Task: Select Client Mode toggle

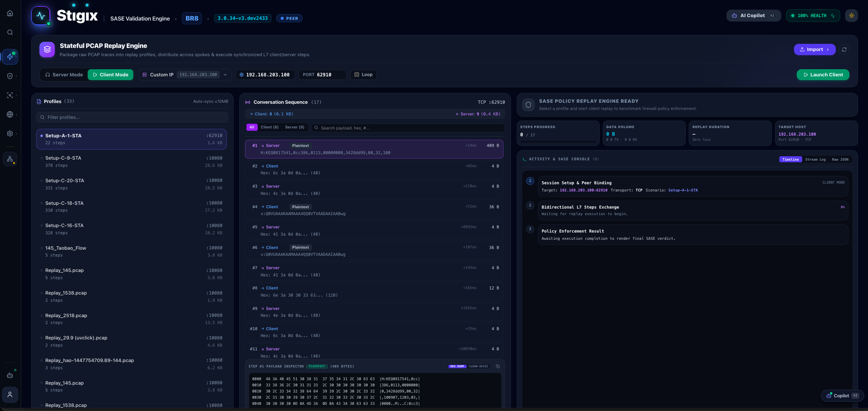Action: click(x=110, y=75)
